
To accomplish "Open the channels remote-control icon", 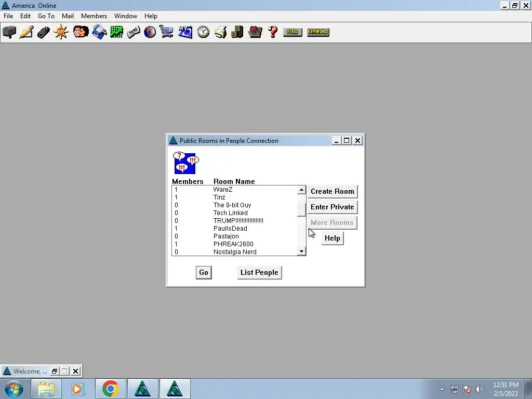I will (x=44, y=32).
